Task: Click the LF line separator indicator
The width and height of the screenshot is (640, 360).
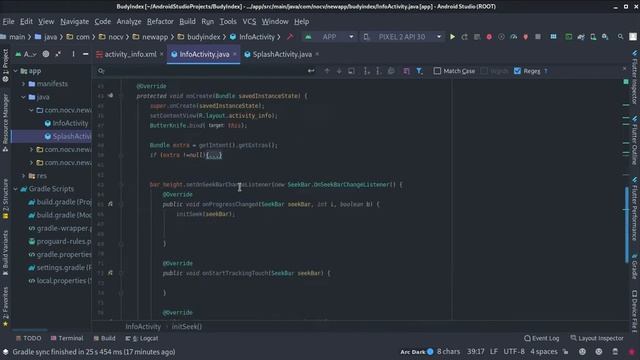Action: point(493,352)
